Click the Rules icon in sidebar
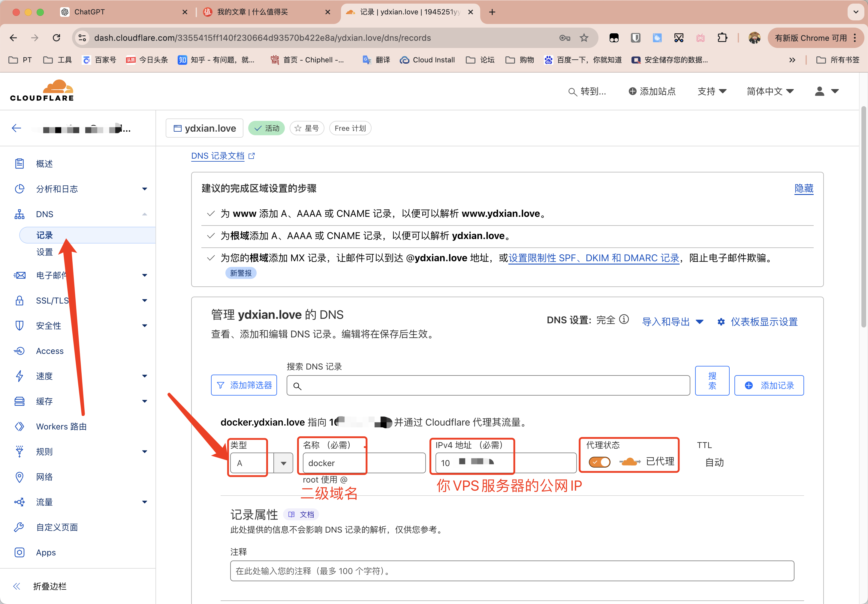Screen dimensions: 868x604 pyautogui.click(x=19, y=451)
